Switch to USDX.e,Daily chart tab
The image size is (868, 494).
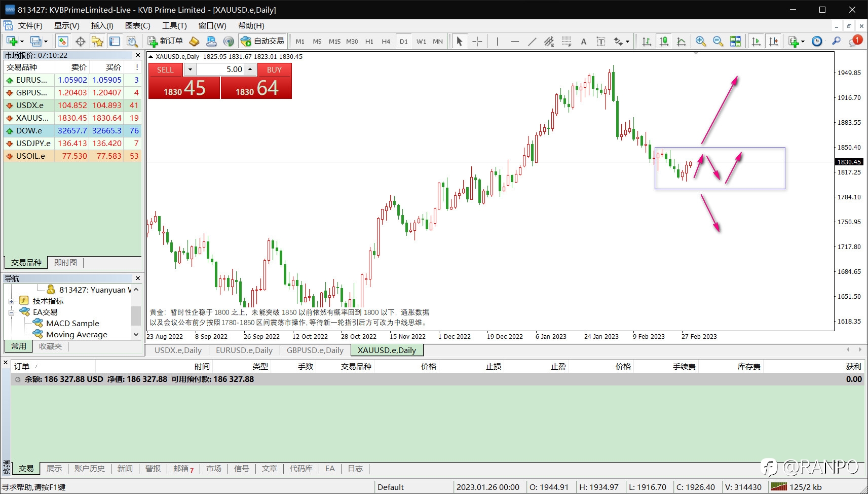178,350
